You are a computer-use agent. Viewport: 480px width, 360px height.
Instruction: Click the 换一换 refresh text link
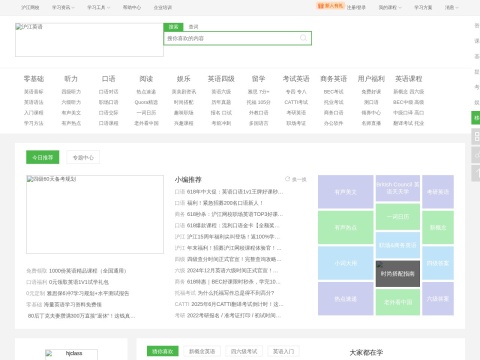tap(299, 179)
